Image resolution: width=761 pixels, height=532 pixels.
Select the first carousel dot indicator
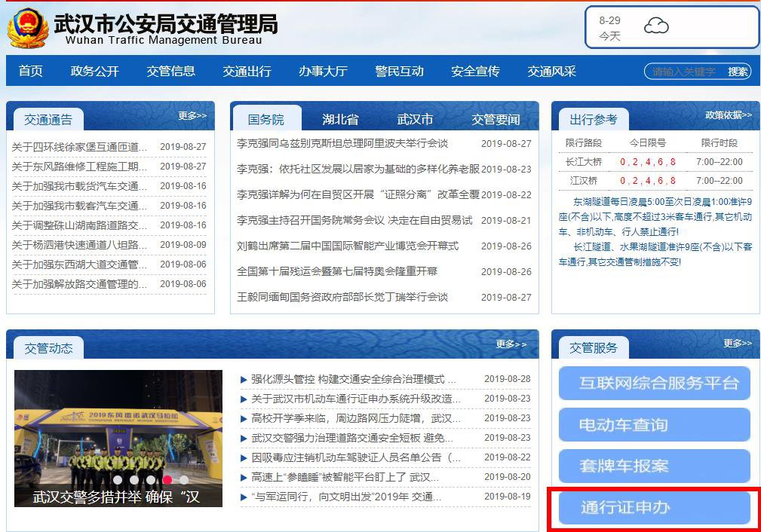[117, 479]
